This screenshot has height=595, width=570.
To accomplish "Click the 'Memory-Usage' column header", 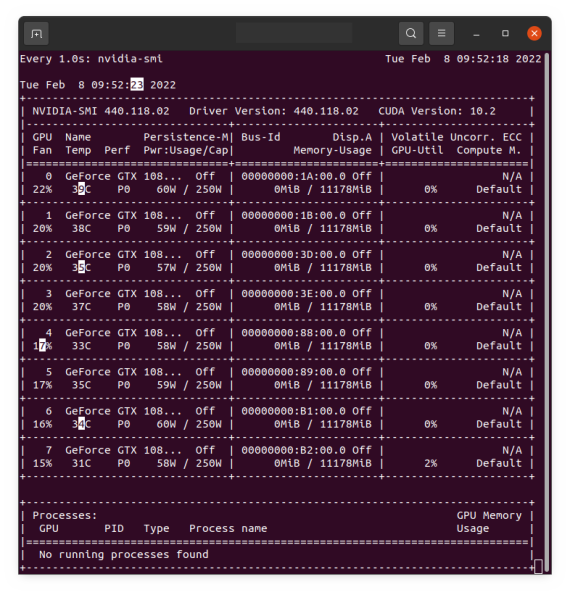I will coord(332,150).
